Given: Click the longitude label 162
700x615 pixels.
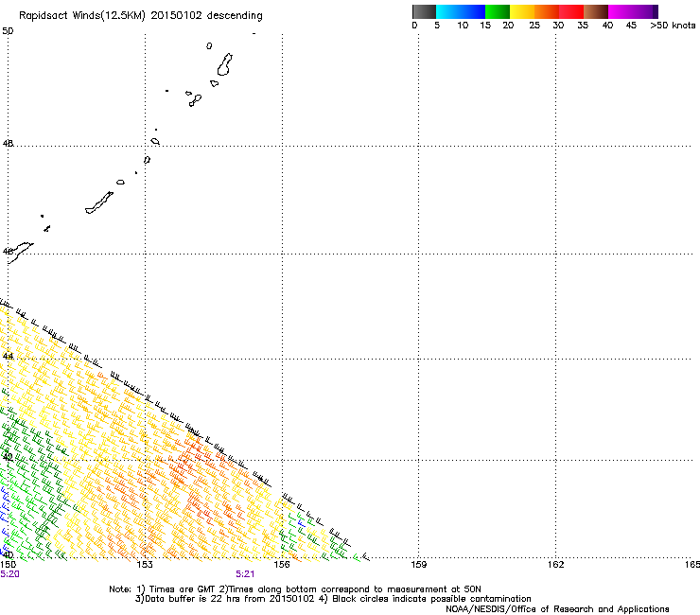Looking at the screenshot, I should pyautogui.click(x=555, y=565).
